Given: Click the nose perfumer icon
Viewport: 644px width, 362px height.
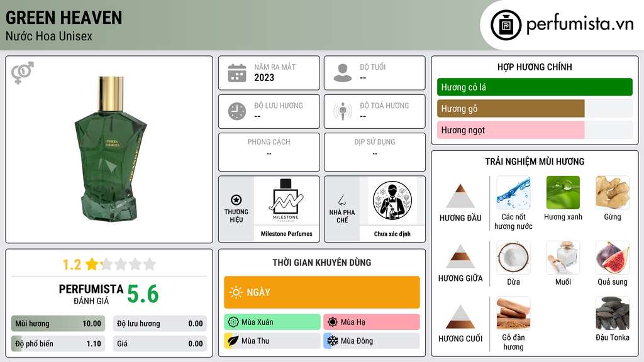Looking at the screenshot, I should (341, 200).
